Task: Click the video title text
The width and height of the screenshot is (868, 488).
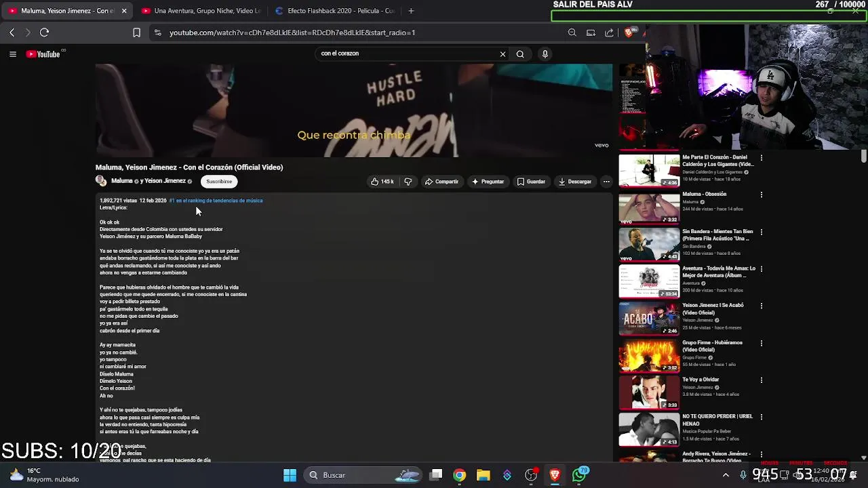Action: point(189,167)
